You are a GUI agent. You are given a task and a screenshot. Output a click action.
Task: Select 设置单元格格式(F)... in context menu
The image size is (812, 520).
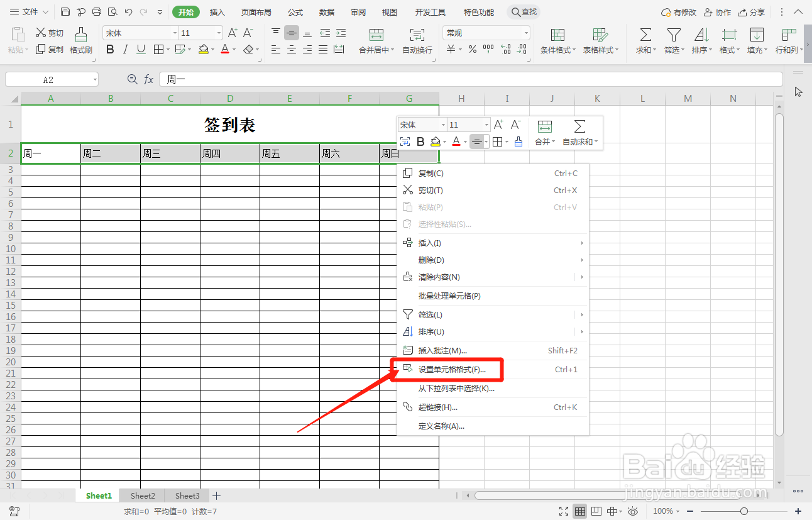point(493,370)
